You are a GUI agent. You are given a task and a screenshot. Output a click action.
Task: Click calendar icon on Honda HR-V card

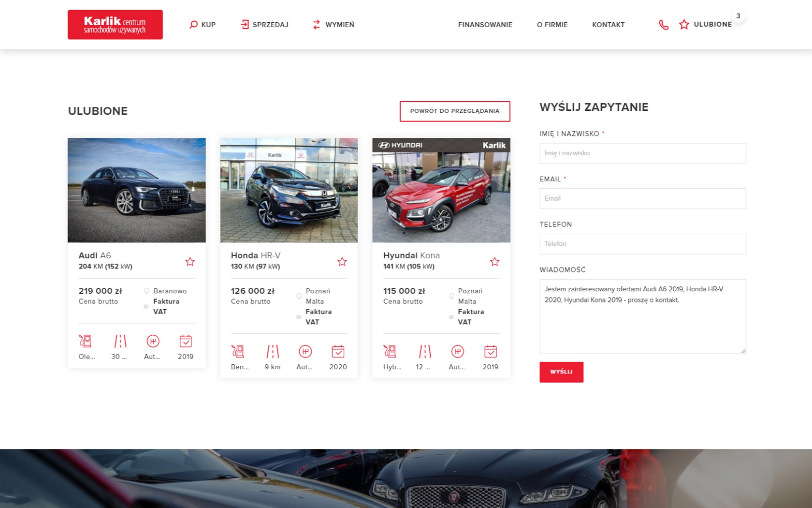point(338,351)
